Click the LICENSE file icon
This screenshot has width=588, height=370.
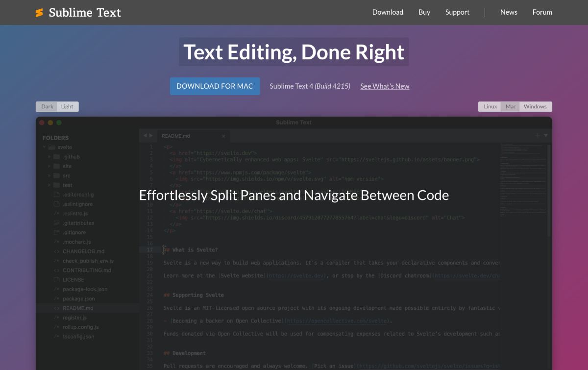[x=57, y=280]
